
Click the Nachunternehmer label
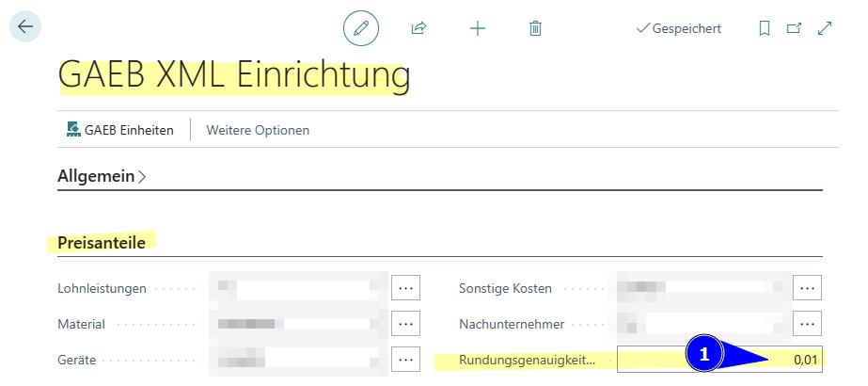coord(512,324)
